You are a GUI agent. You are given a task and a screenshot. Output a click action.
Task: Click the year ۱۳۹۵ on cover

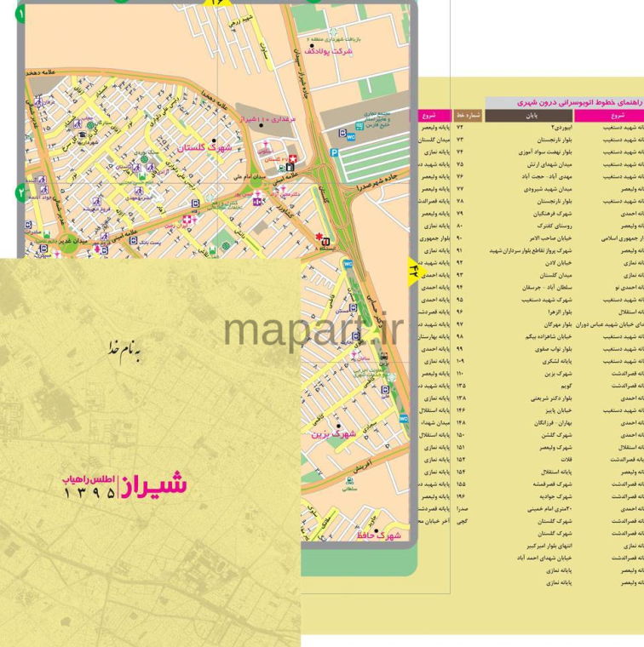tap(89, 493)
